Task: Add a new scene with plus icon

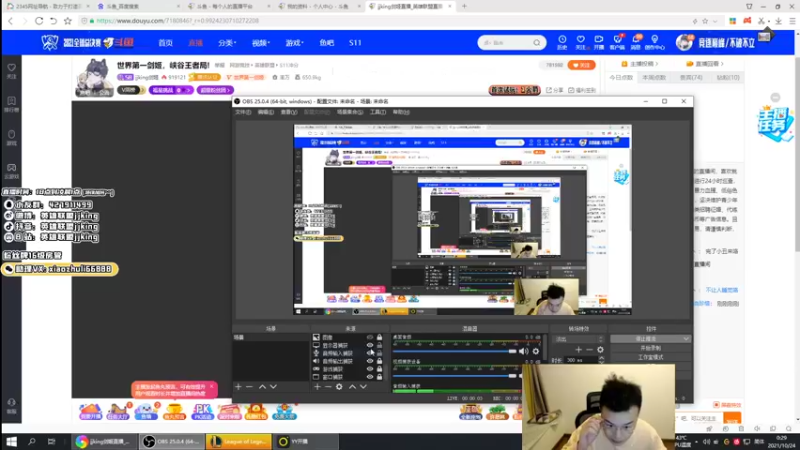Action: pos(238,387)
